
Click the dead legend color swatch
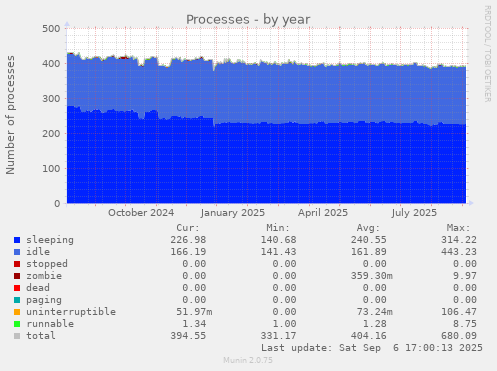[x=17, y=288]
